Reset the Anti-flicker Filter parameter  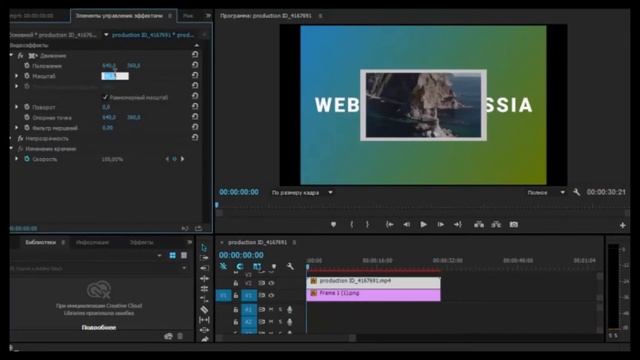(x=195, y=127)
